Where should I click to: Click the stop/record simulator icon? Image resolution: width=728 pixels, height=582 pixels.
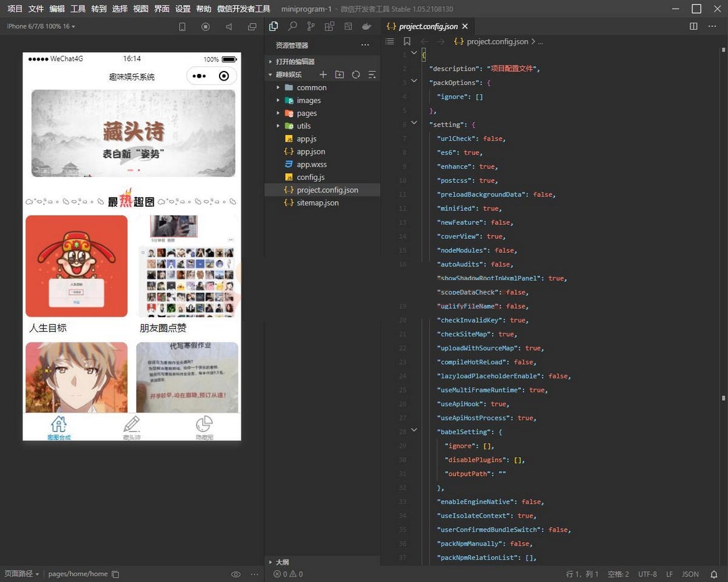(x=206, y=27)
